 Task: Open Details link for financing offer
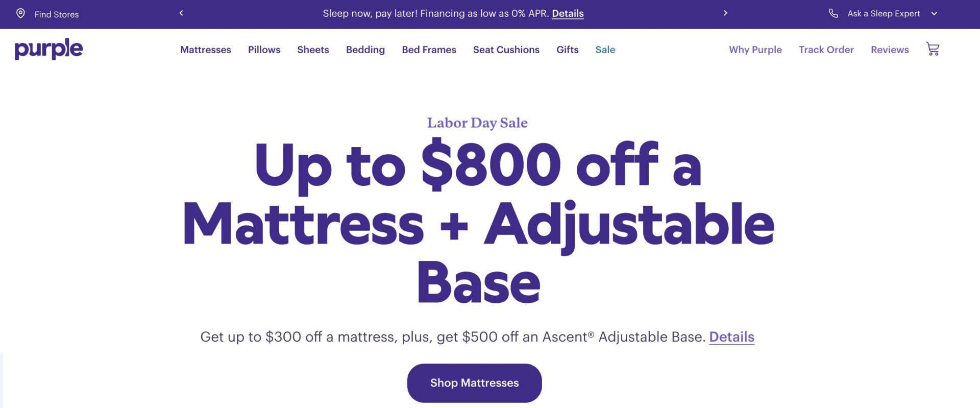click(568, 14)
